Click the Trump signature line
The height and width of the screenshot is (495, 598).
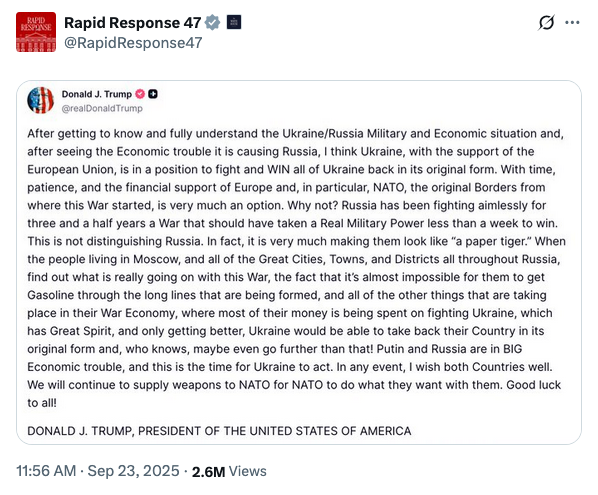(219, 431)
